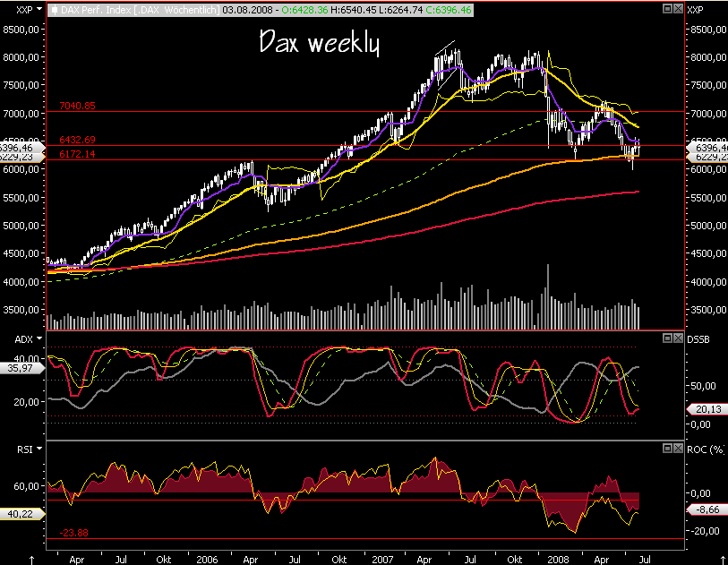Click the 3500,00 label on right price axis
The image size is (728, 565).
(708, 310)
